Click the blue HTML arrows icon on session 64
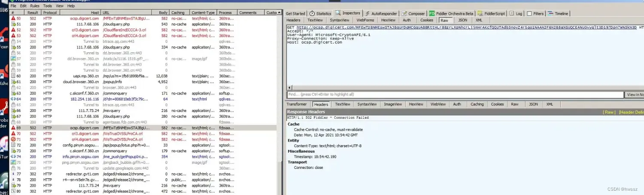Screen dimensions: 644x195 (13, 99)
